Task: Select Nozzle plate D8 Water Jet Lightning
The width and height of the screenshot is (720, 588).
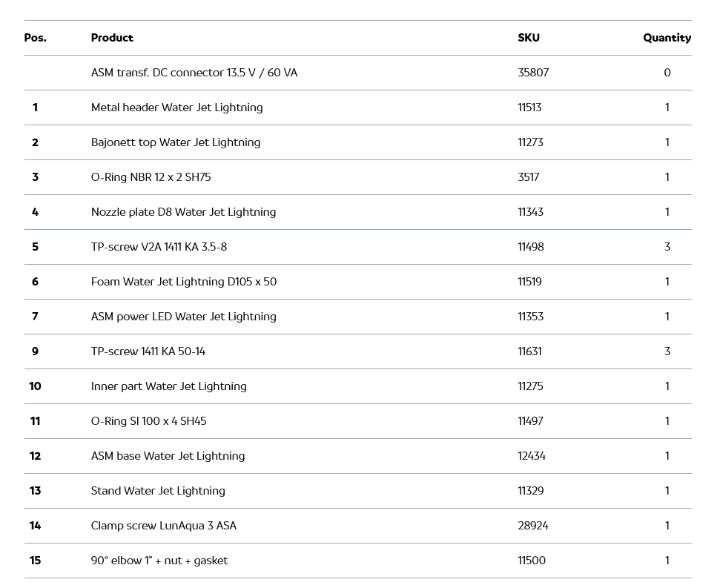Action: 183,212
